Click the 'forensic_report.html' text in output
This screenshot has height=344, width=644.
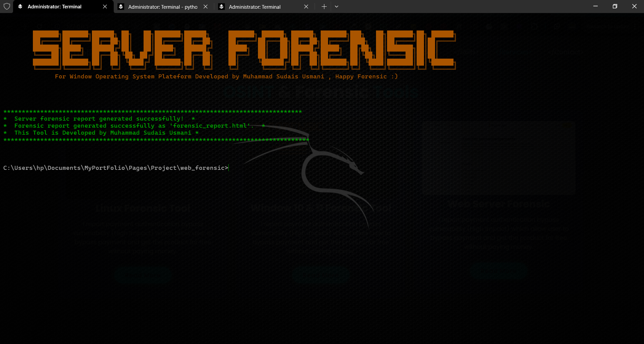tap(210, 126)
